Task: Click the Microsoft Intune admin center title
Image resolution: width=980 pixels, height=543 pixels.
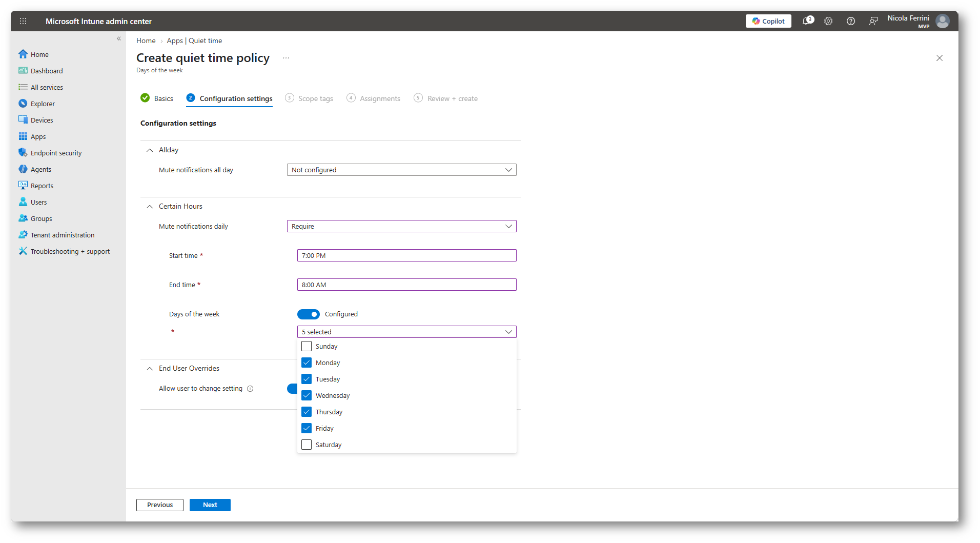Action: pos(98,21)
